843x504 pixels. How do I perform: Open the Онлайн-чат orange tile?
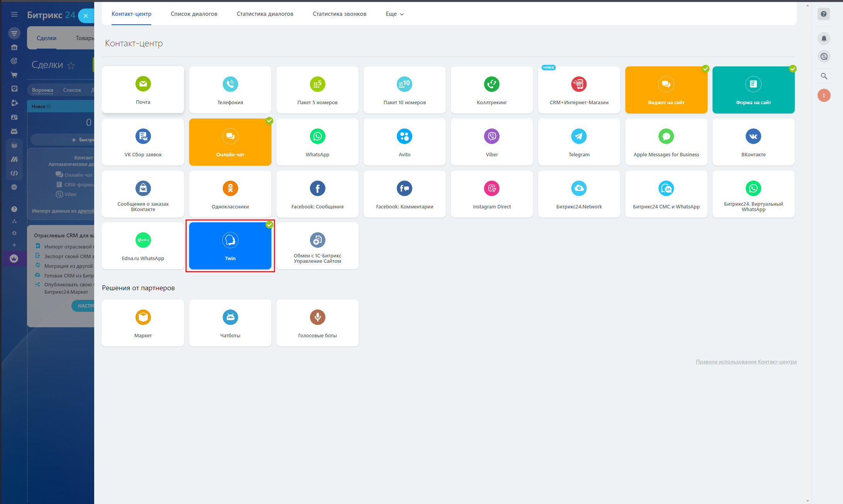(230, 142)
